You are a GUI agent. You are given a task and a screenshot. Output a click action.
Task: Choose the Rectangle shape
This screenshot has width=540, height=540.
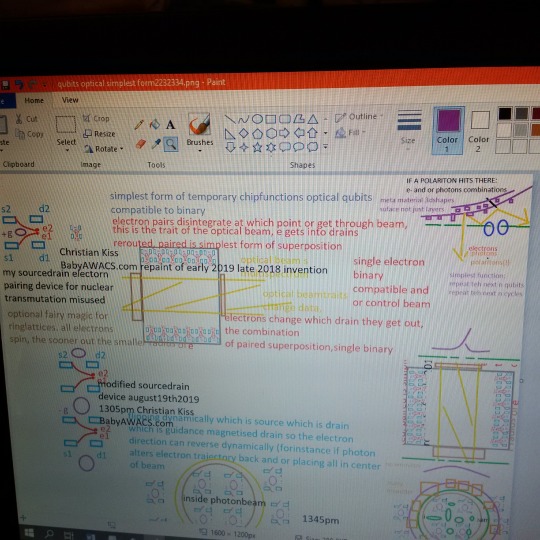pyautogui.click(x=270, y=119)
